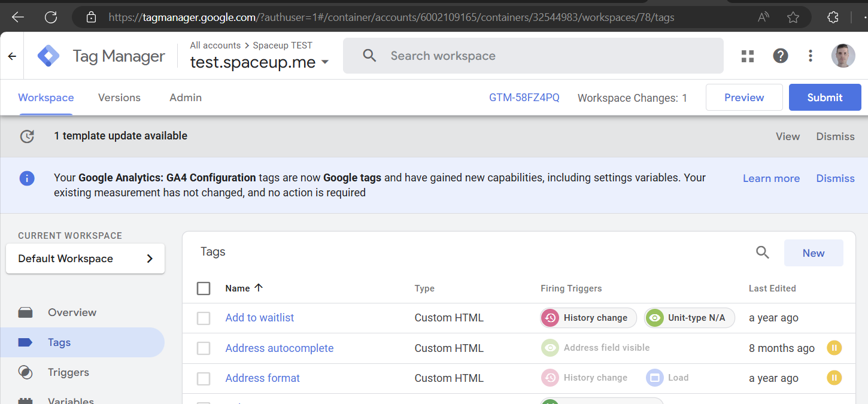Viewport: 868px width, 404px height.
Task: Open the GTM-58FZ4PQ container ID link
Action: 524,98
